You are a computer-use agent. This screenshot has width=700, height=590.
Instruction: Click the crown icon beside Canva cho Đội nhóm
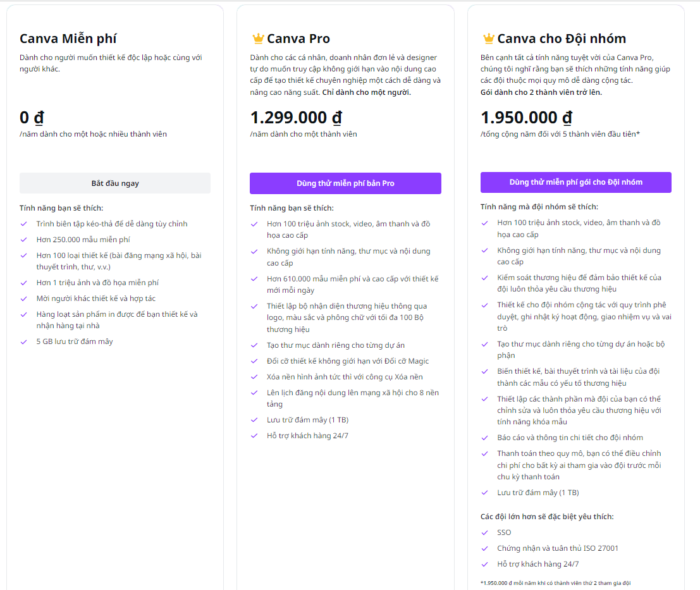(489, 39)
